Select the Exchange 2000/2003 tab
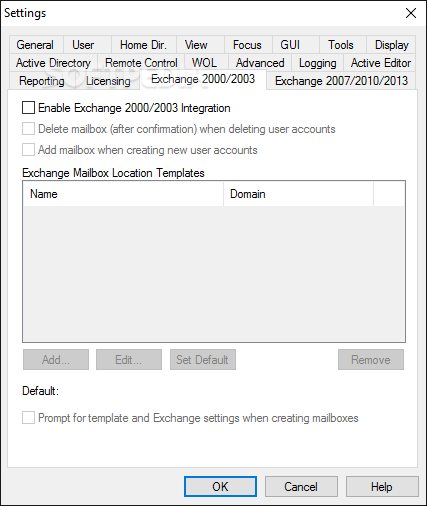 203,79
